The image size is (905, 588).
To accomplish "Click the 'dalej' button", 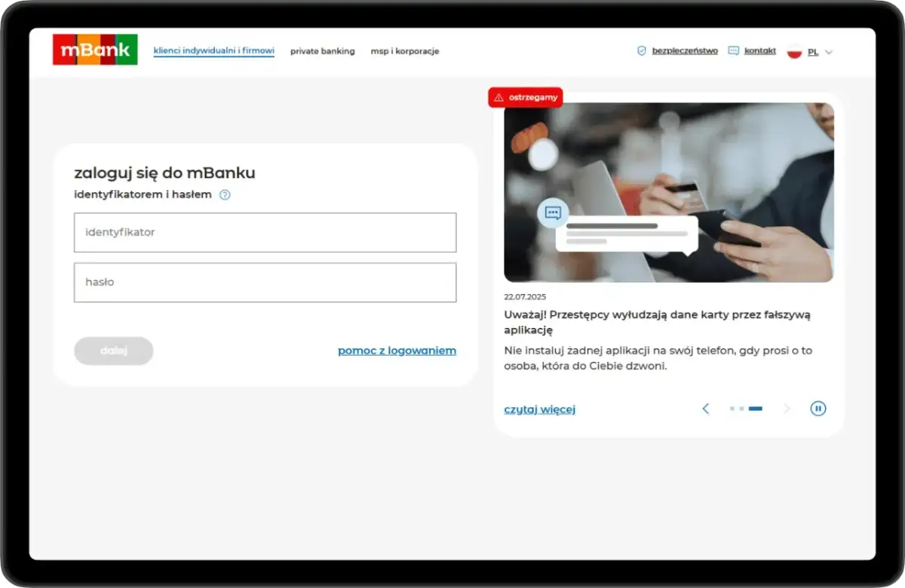I will point(113,351).
